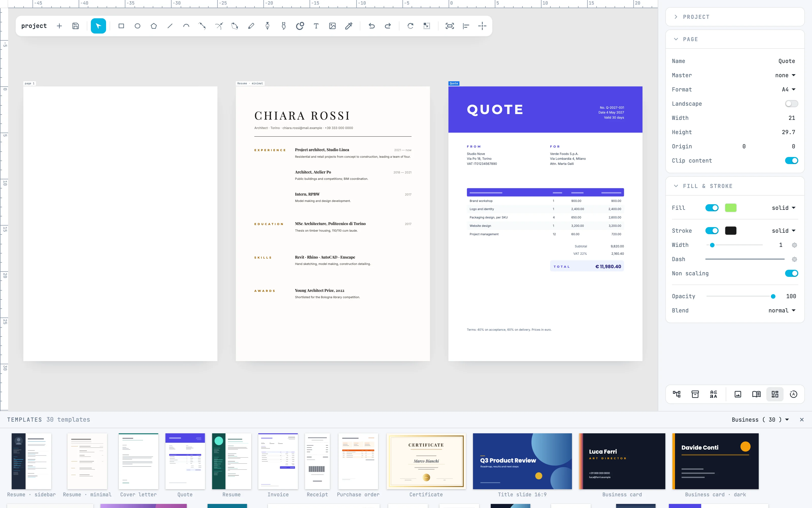This screenshot has width=812, height=508.
Task: Click the page Width value field
Action: (791, 118)
